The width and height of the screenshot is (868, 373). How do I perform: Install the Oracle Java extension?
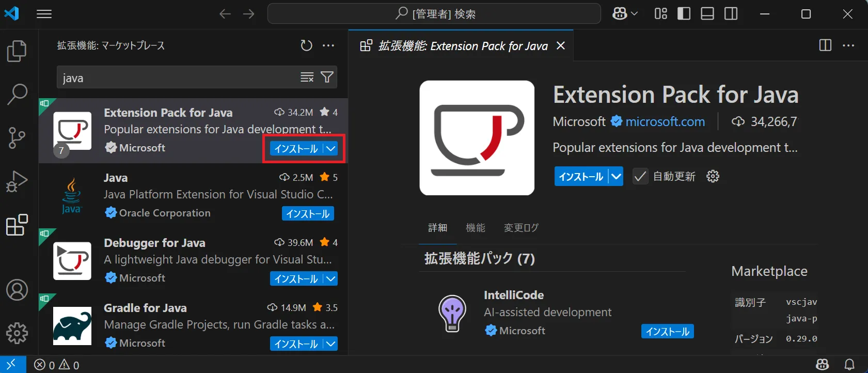click(308, 214)
